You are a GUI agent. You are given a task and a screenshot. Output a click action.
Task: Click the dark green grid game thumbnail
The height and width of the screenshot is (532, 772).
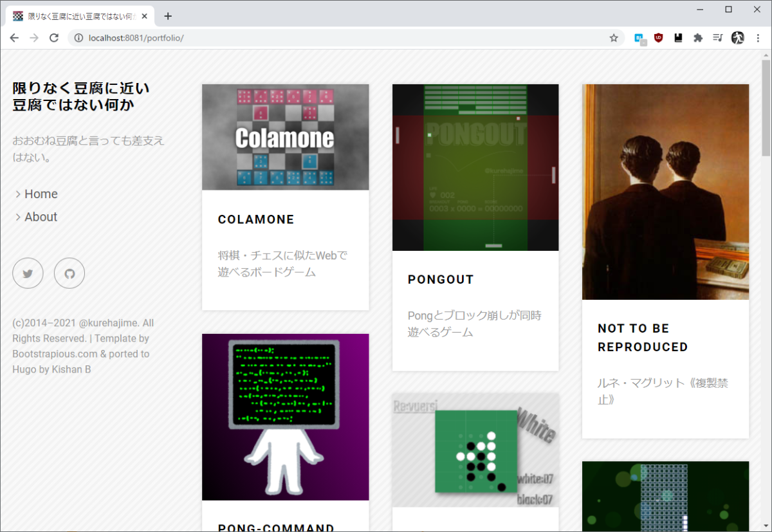(665, 497)
